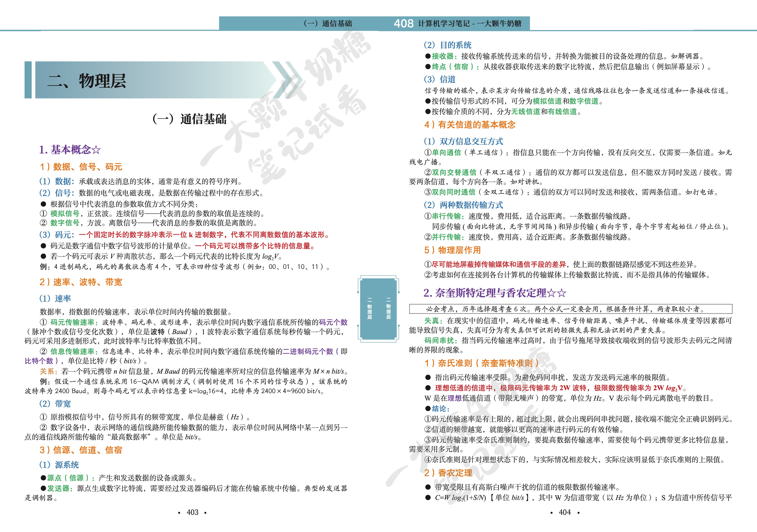This screenshot has width=757, height=532.
Task: Click the green term "双向交替通信"
Action: coord(454,173)
